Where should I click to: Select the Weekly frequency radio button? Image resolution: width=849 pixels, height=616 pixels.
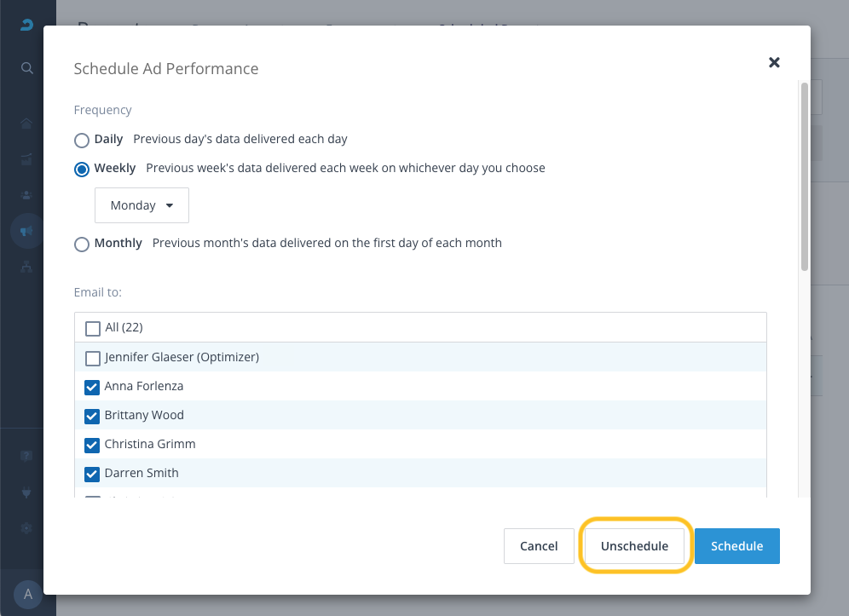point(82,170)
